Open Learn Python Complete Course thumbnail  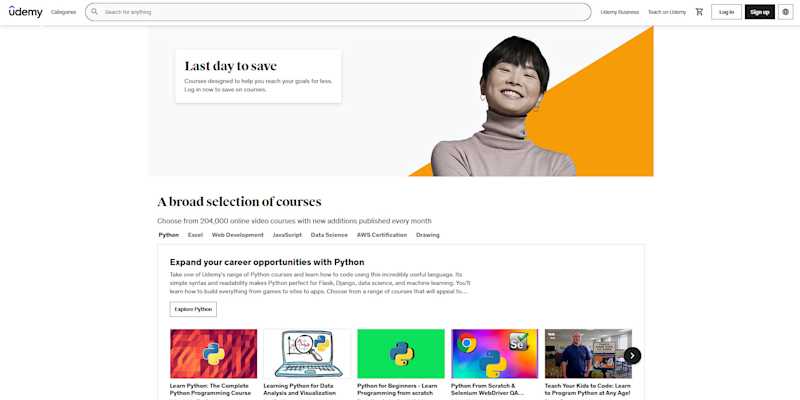point(213,354)
